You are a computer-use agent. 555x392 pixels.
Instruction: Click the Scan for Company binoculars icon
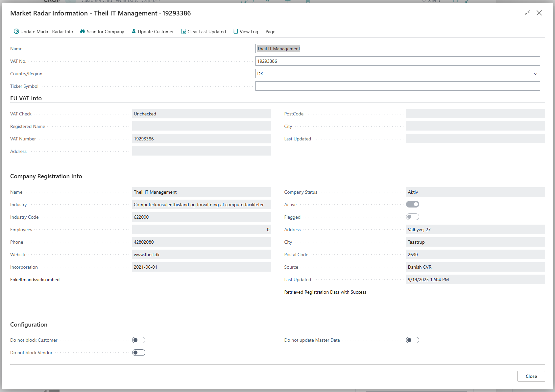click(x=83, y=32)
